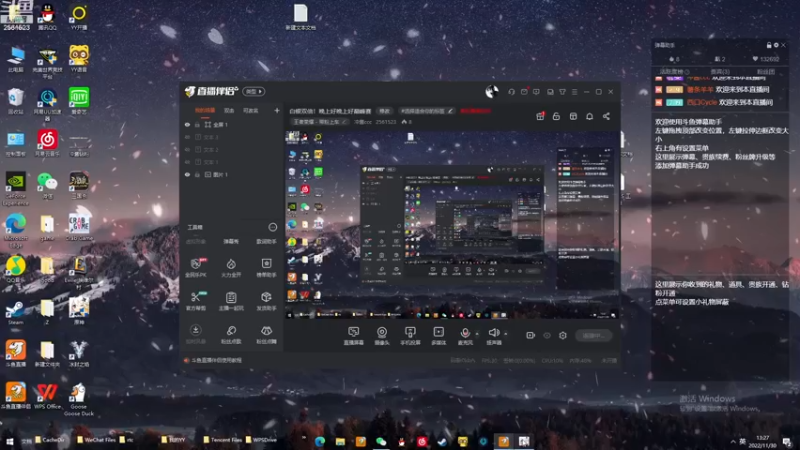Click the streamer avatar in title bar
The height and width of the screenshot is (450, 800).
coord(492,91)
